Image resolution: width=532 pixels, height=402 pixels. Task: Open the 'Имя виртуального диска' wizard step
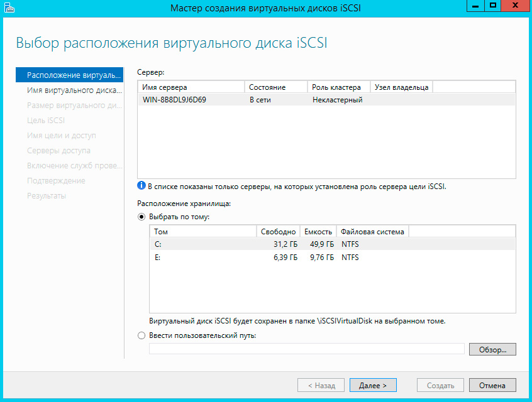pos(69,90)
